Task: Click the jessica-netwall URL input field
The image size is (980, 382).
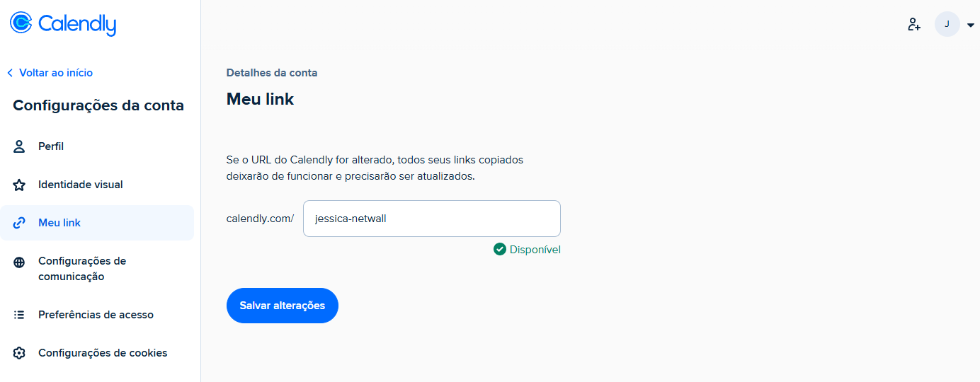Action: (x=432, y=219)
